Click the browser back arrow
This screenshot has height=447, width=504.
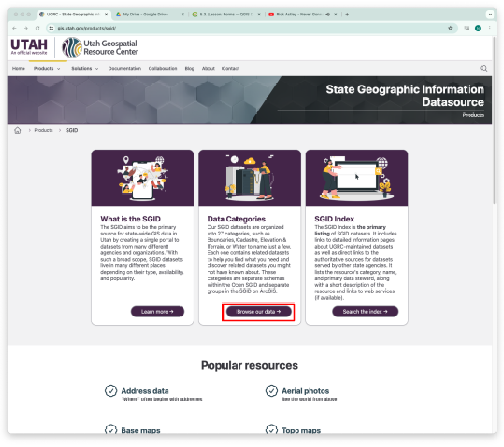[14, 28]
